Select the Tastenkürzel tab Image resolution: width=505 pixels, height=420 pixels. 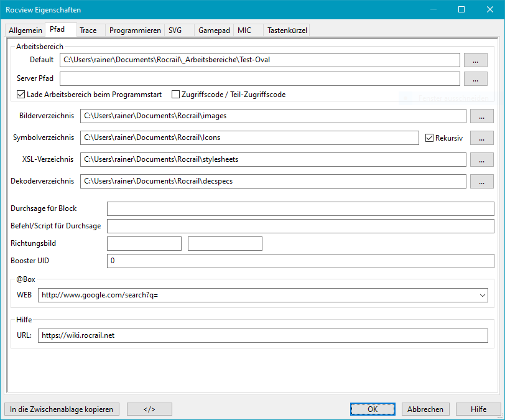pyautogui.click(x=287, y=30)
